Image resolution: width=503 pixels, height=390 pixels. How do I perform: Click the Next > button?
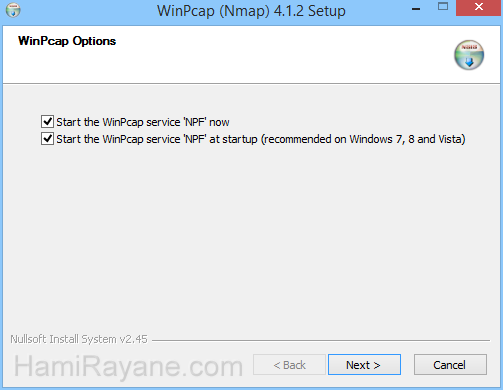[x=364, y=365]
